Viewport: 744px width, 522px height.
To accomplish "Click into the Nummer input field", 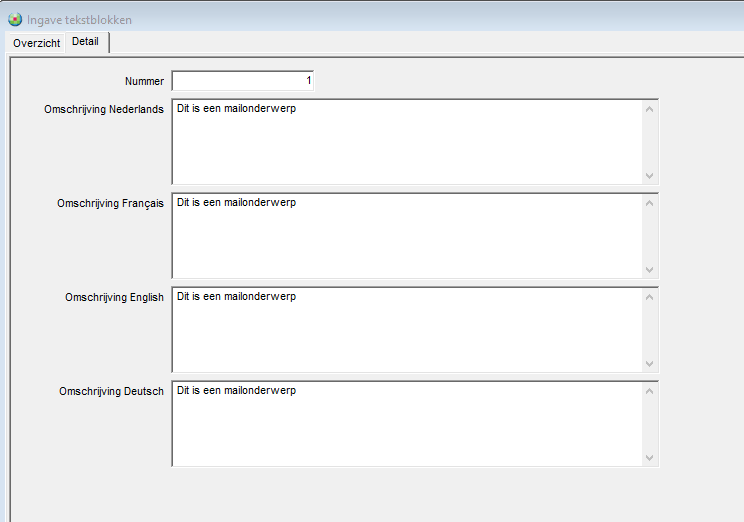I will [243, 80].
